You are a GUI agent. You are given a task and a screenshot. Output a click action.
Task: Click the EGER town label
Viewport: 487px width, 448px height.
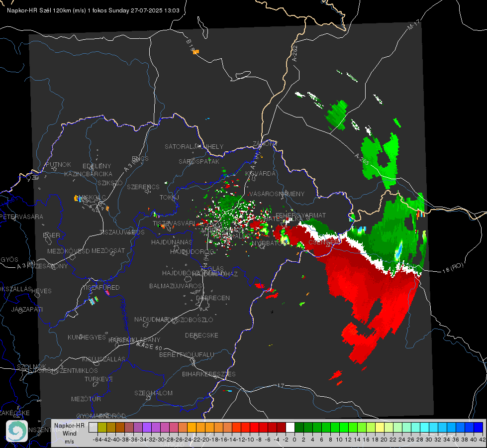[x=52, y=235]
